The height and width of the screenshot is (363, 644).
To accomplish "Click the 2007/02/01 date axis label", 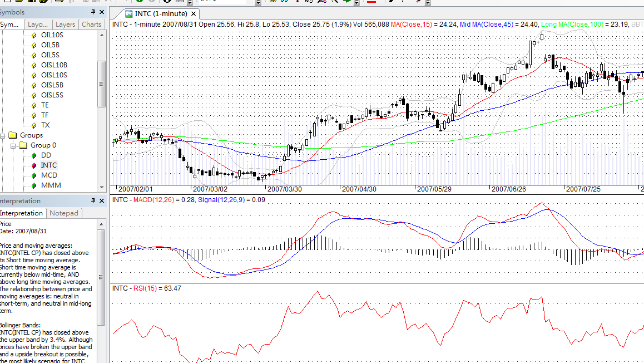I will 136,189.
